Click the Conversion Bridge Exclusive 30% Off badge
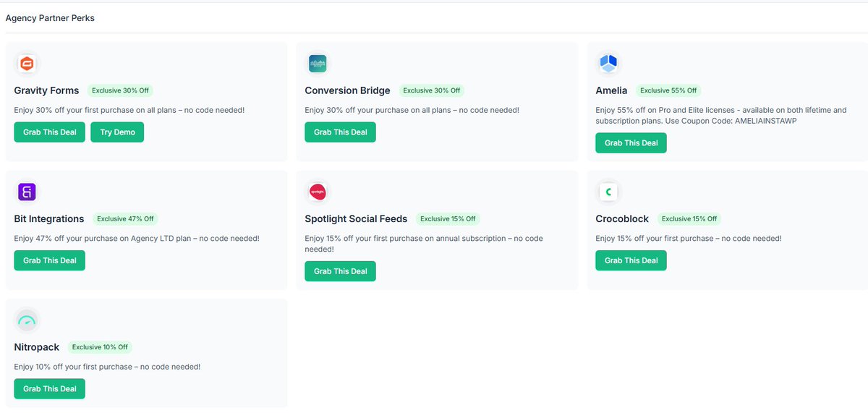 [432, 90]
